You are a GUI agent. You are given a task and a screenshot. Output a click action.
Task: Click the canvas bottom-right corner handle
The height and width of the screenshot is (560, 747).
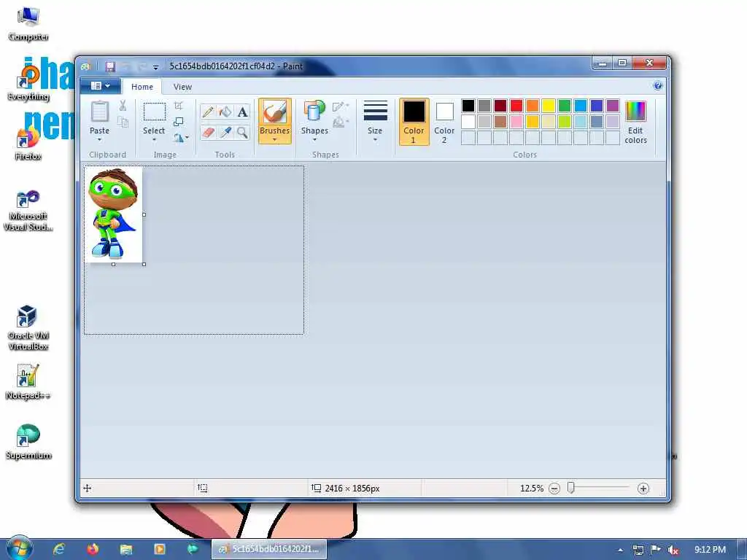pos(144,264)
